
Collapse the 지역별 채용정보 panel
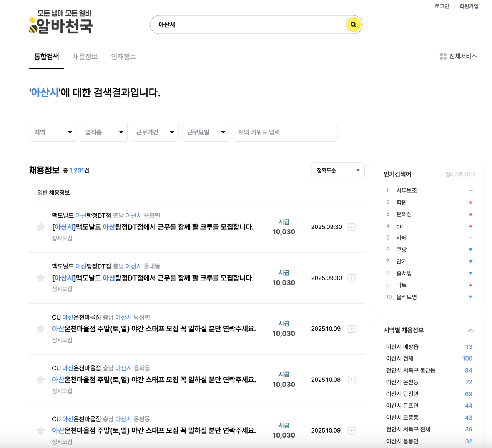click(x=471, y=330)
